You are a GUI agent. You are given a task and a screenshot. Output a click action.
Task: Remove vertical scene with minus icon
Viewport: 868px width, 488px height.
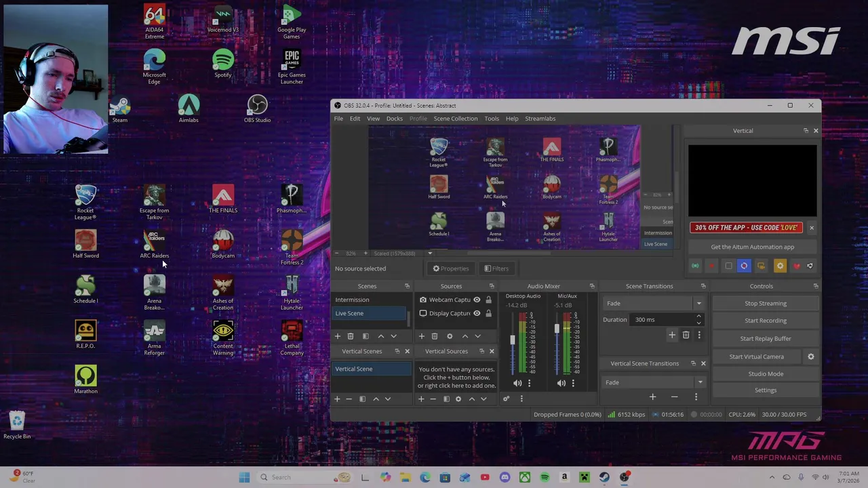click(349, 399)
